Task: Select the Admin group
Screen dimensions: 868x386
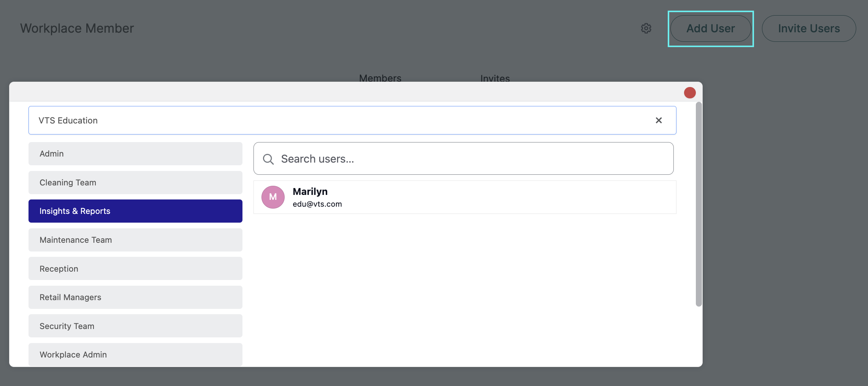Action: click(135, 153)
